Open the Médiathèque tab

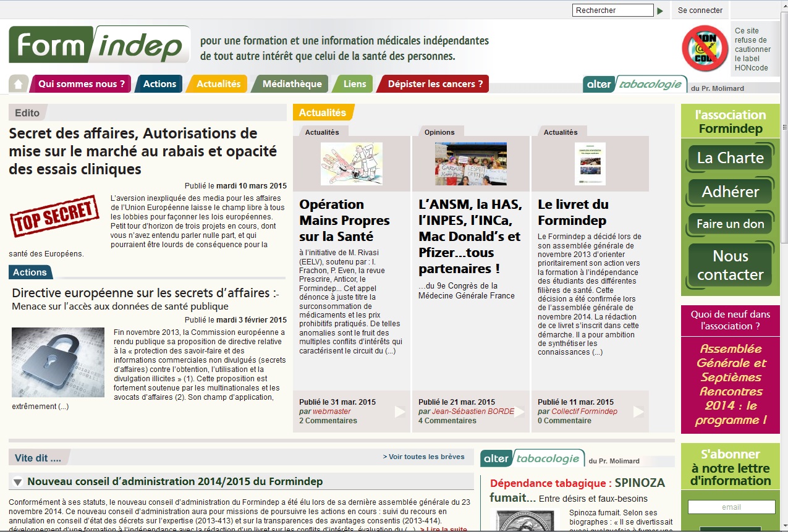point(291,84)
